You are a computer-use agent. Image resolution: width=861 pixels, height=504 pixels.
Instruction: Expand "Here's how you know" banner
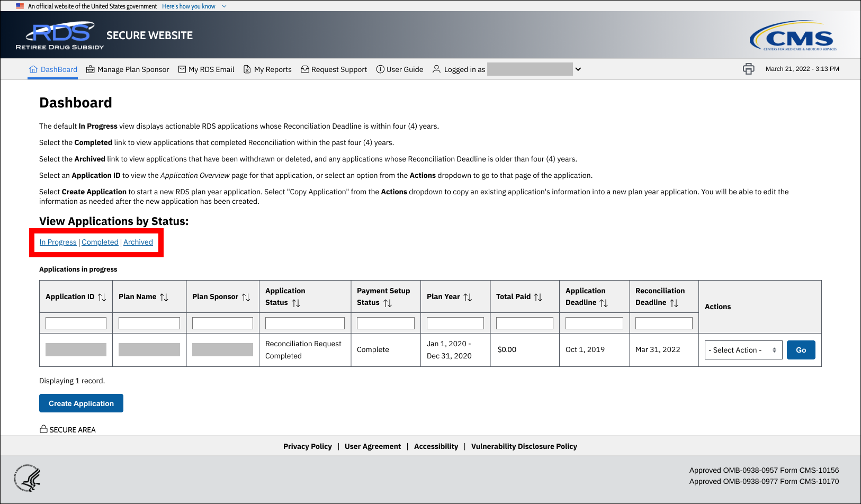tap(194, 6)
